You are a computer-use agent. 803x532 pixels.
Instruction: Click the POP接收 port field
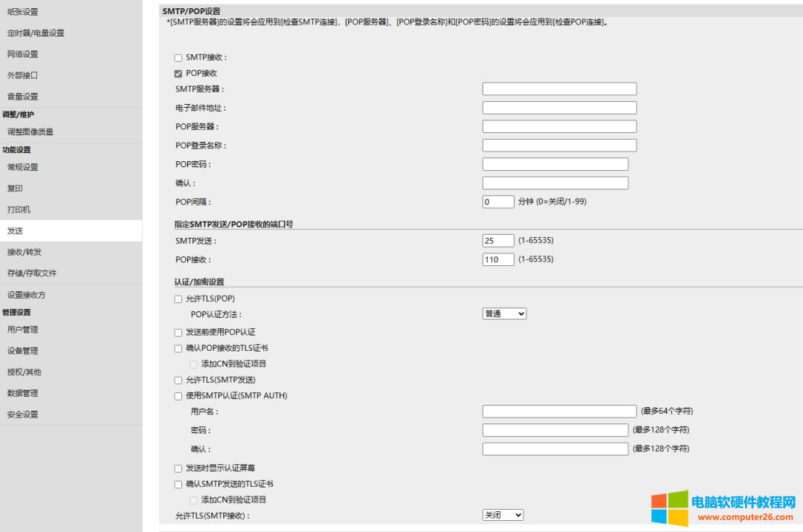(x=498, y=259)
